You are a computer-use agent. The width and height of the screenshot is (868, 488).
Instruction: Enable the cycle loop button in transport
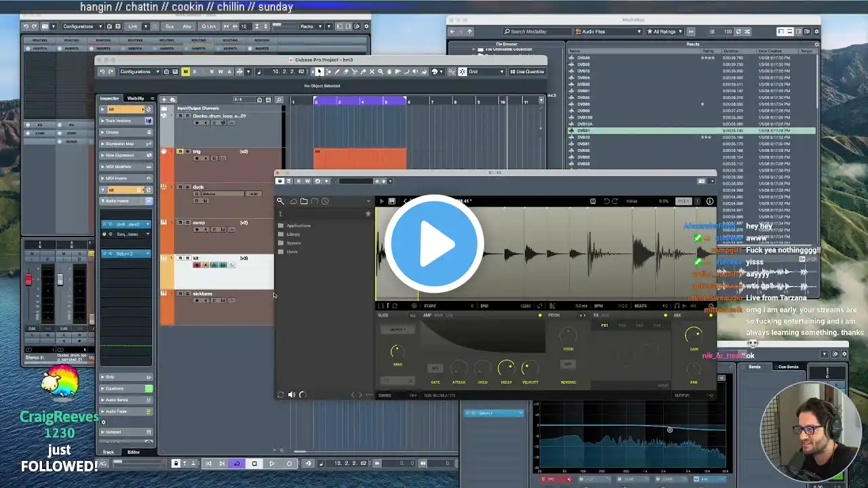pyautogui.click(x=237, y=464)
